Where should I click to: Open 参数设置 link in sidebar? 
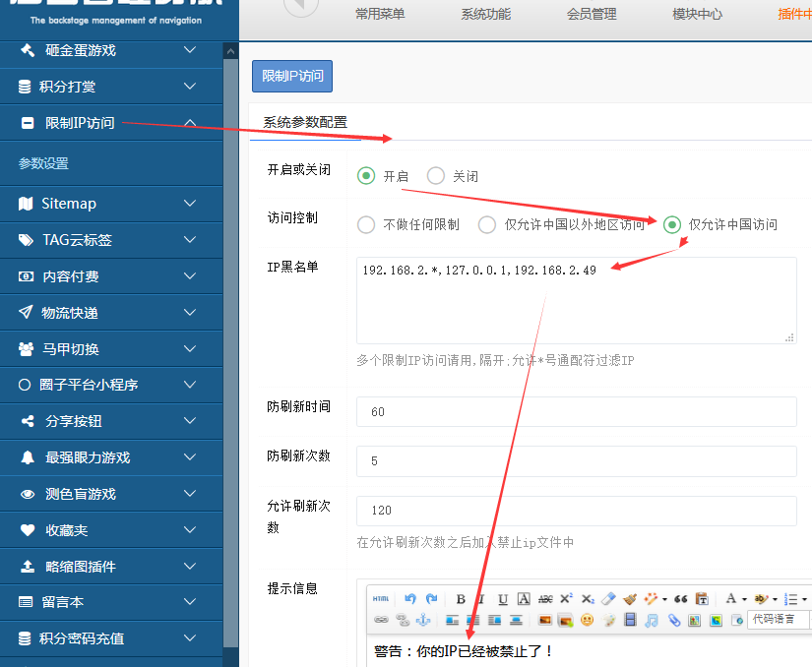pos(43,163)
